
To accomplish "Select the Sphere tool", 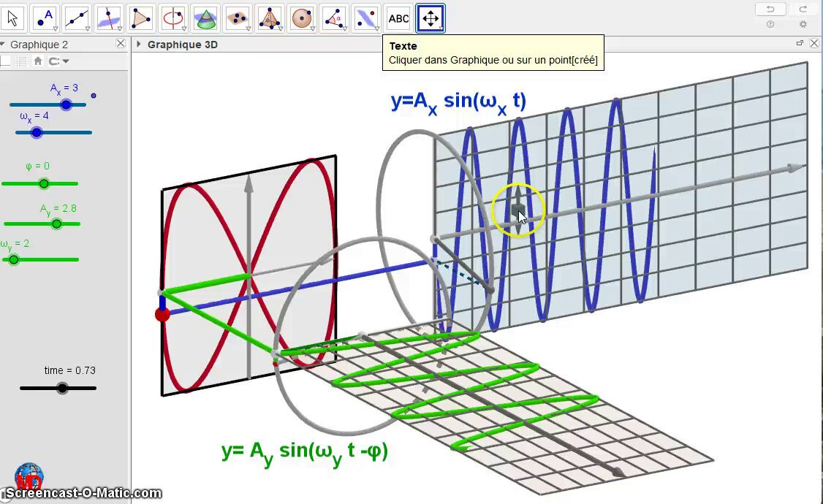I will 302,18.
